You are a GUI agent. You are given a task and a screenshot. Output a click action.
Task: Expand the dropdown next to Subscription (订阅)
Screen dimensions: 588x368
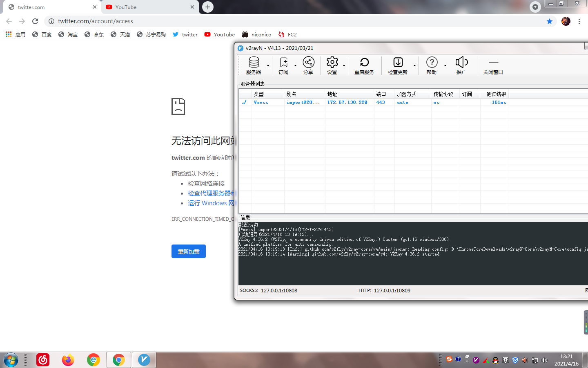click(296, 65)
